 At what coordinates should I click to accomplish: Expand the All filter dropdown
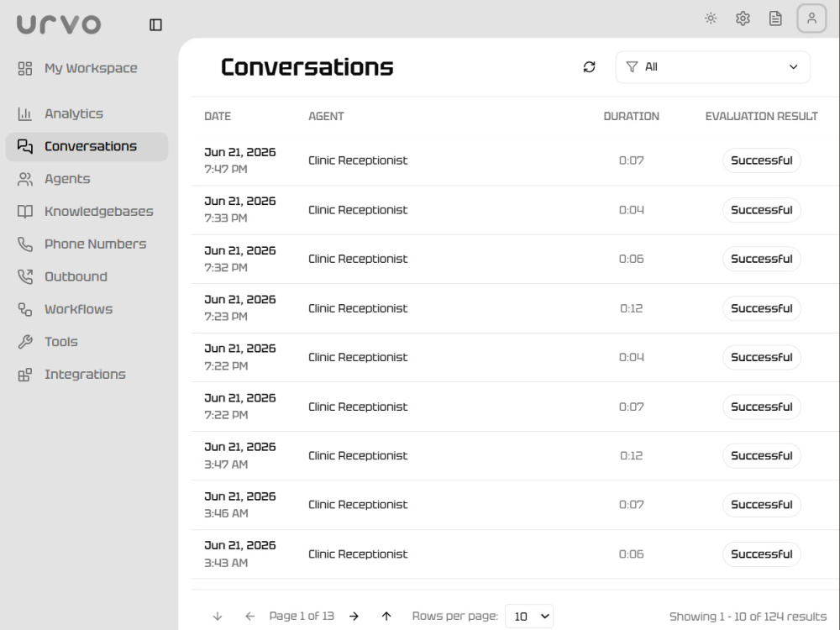(x=712, y=67)
